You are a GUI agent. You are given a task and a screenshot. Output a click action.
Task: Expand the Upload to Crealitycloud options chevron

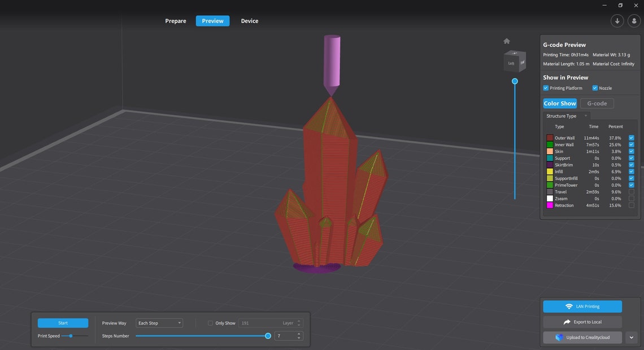[x=631, y=337]
